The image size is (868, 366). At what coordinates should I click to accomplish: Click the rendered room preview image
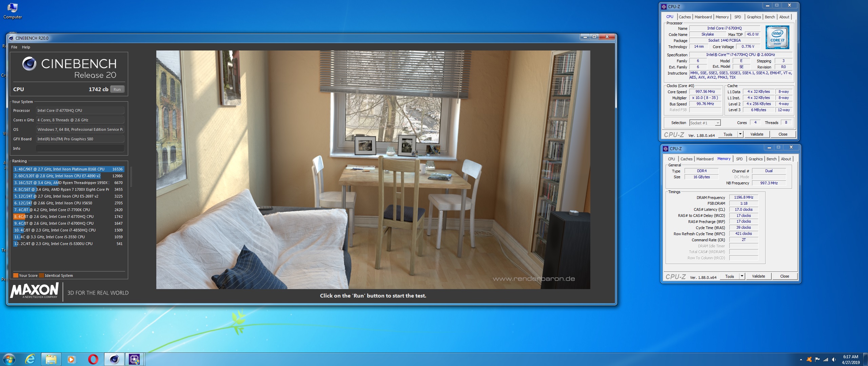(373, 169)
